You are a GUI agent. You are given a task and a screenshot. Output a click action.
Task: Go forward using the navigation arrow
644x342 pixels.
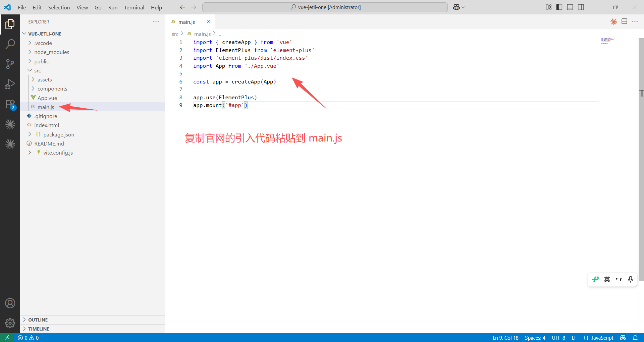tap(194, 7)
